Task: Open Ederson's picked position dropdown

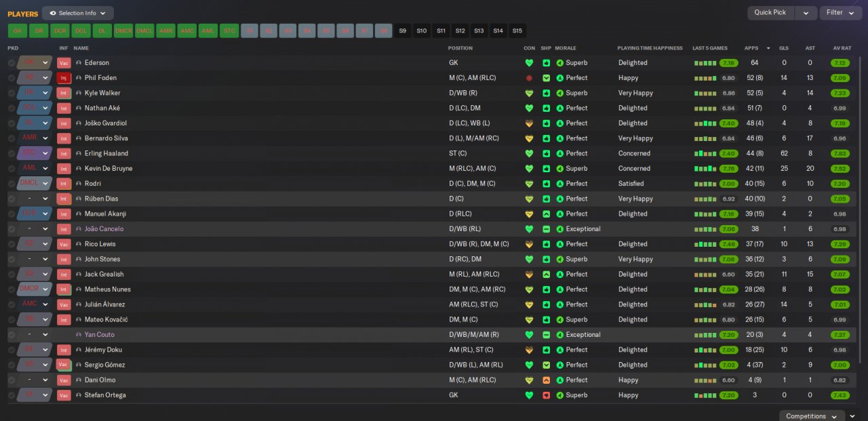Action: 35,63
